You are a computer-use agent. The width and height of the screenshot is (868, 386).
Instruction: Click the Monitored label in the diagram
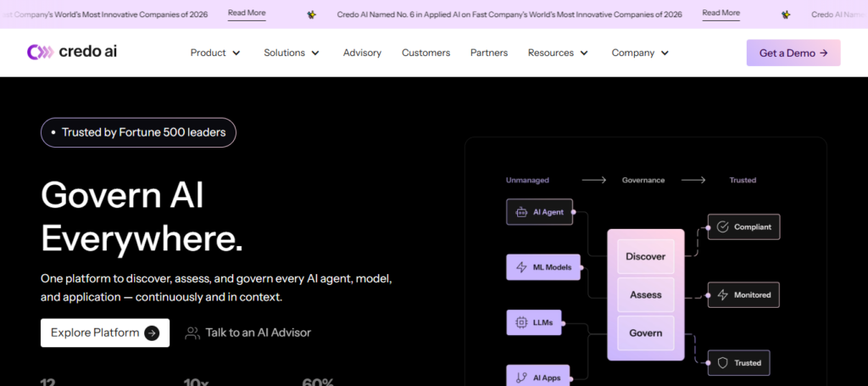tap(753, 294)
